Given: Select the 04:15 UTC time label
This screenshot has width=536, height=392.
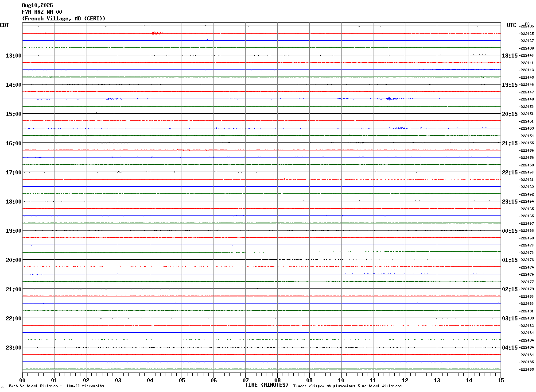Looking at the screenshot, I should click(510, 347).
